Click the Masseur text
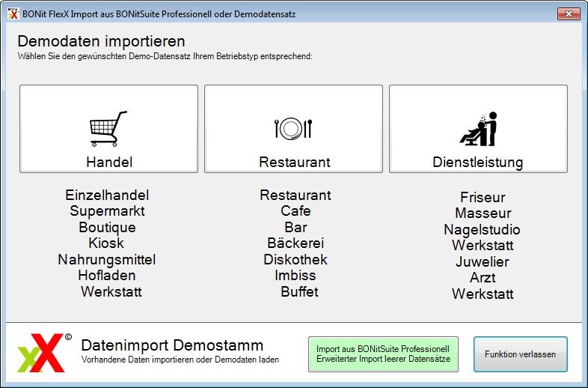 (x=483, y=213)
